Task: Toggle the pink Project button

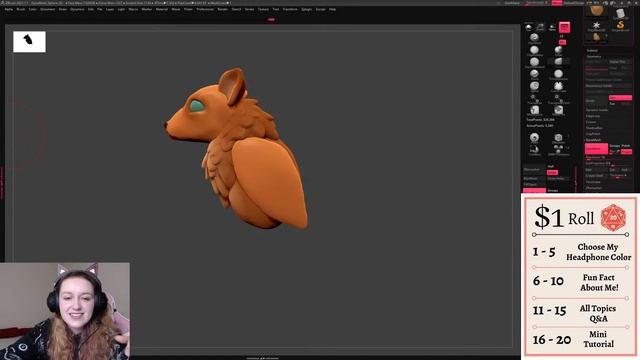Action: [x=627, y=152]
